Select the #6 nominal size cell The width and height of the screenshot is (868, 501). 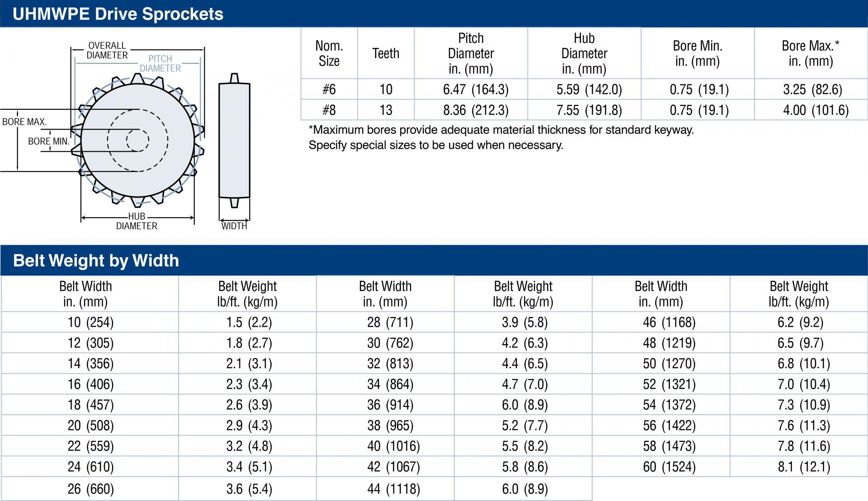(x=329, y=89)
